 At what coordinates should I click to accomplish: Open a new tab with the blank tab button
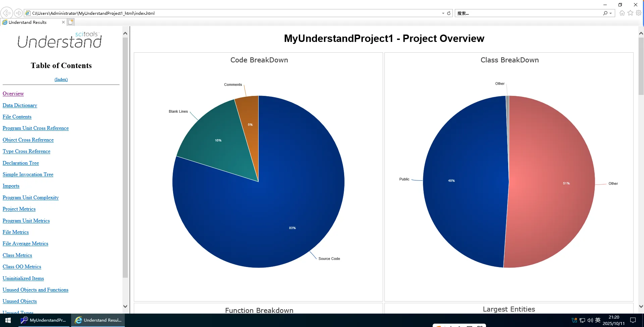pos(70,22)
